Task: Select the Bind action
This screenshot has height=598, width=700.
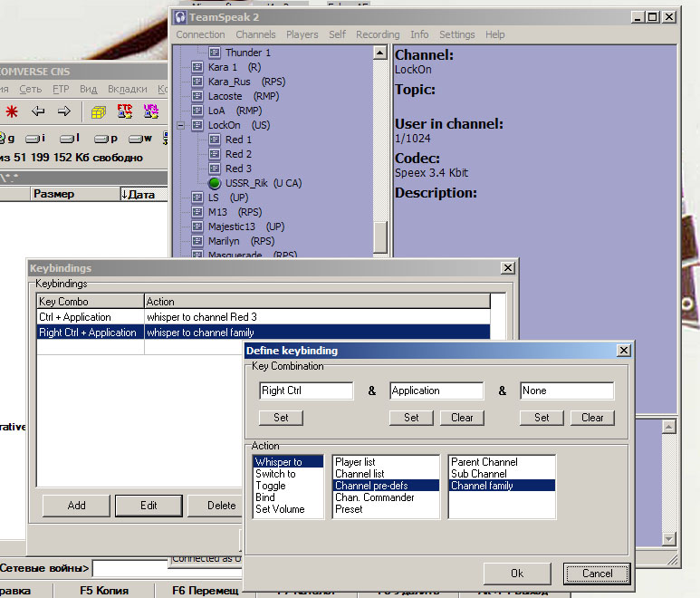Action: click(x=288, y=497)
